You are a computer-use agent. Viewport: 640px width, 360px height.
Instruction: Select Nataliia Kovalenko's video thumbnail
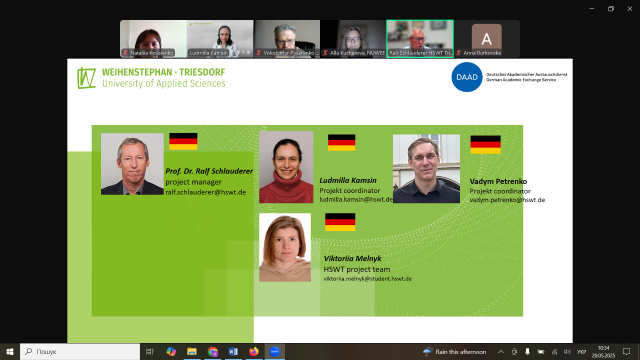153,39
